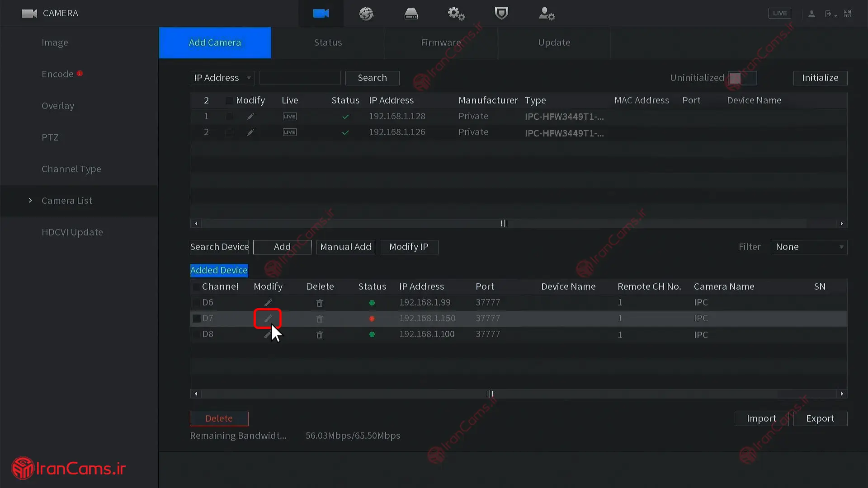The image size is (868, 488).
Task: Click the search results horizontal scrollbar handle
Action: coord(504,223)
